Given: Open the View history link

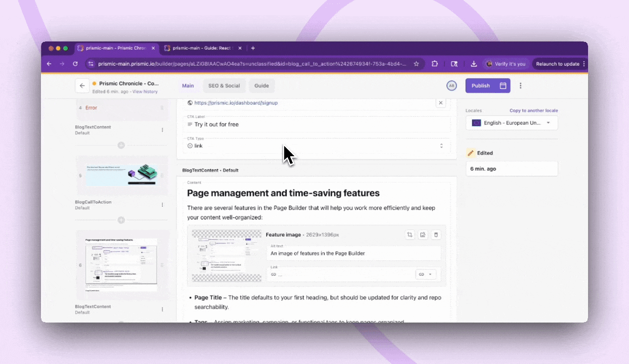Looking at the screenshot, I should point(145,92).
